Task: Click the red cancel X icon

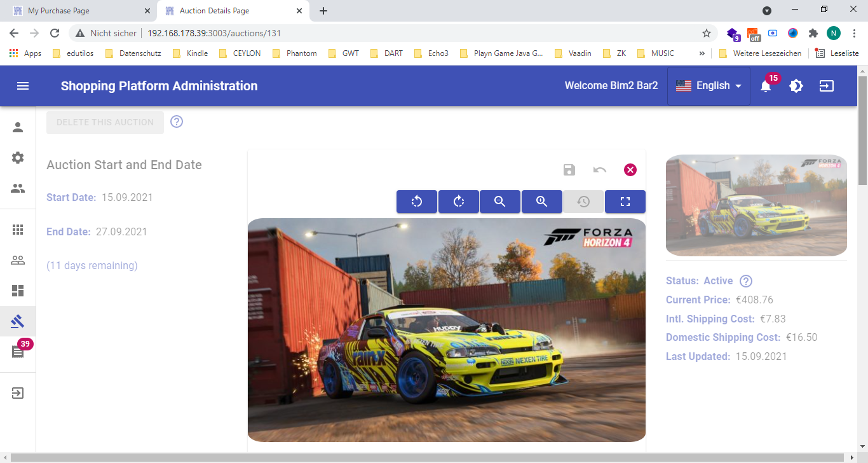Action: 630,170
